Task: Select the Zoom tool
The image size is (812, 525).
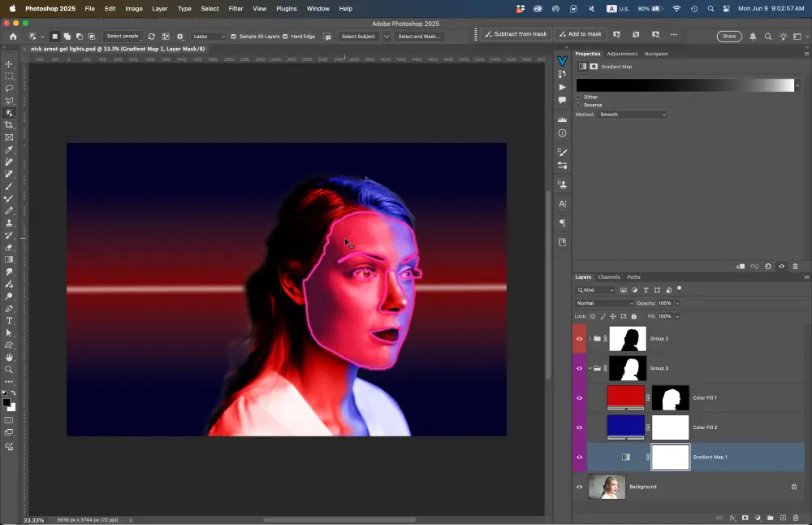Action: click(x=9, y=370)
